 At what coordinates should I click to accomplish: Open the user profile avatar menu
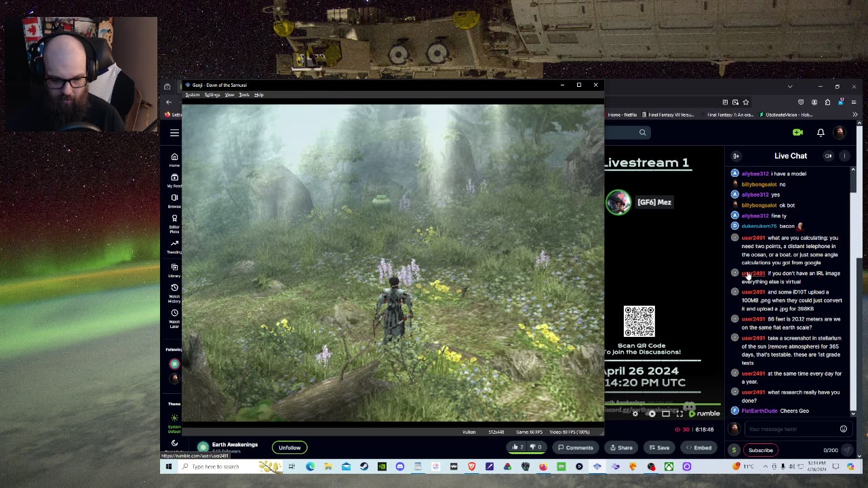click(x=840, y=133)
